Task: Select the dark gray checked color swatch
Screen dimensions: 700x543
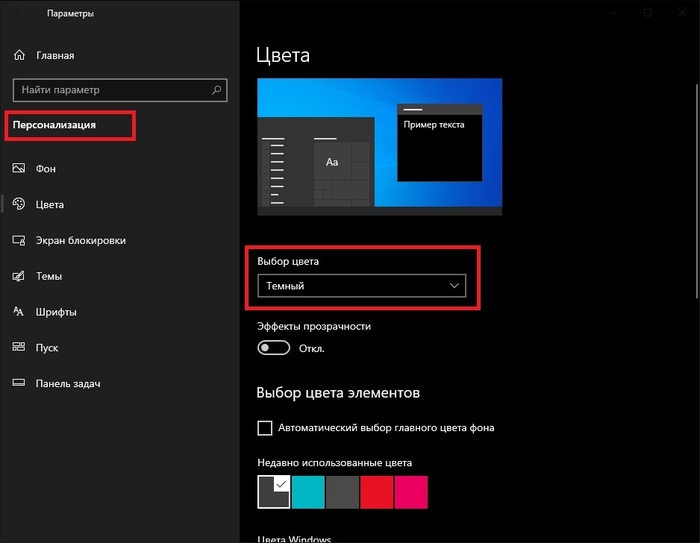Action: coord(274,492)
